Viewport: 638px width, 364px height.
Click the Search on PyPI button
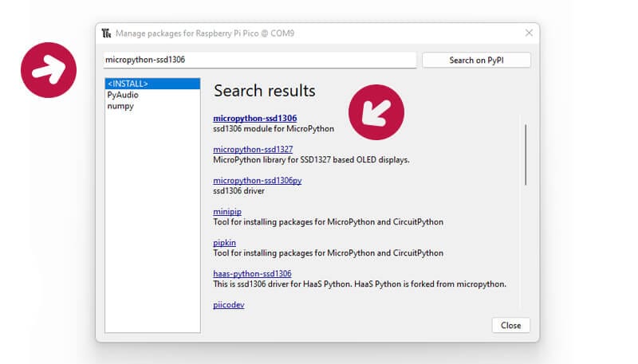[x=476, y=60]
